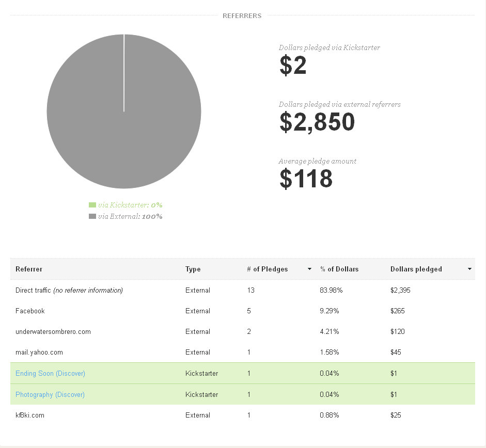Click the $2,395 dollars pledged value
The height and width of the screenshot is (448, 486).
tap(400, 290)
